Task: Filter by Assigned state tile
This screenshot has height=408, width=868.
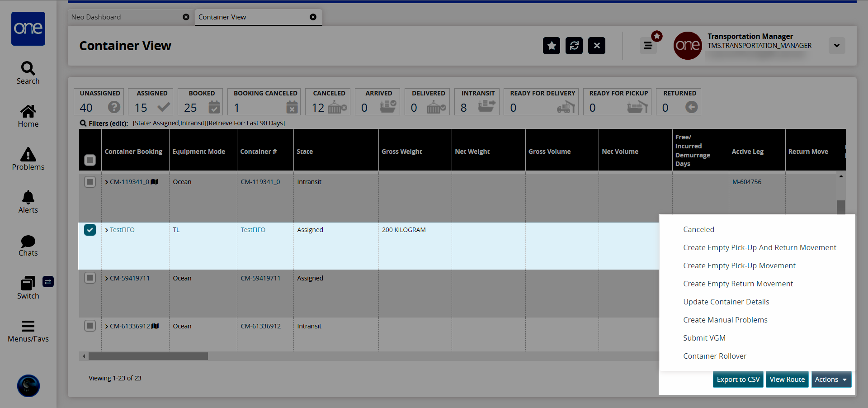Action: [x=151, y=102]
